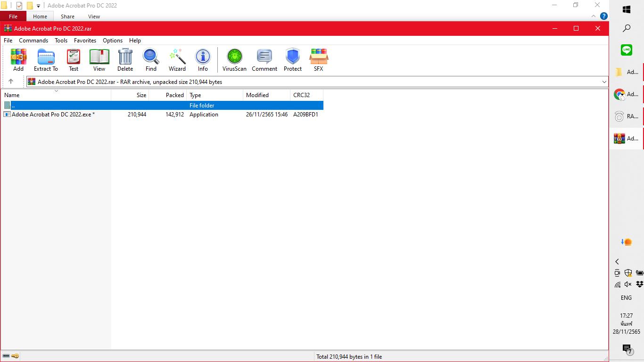The height and width of the screenshot is (362, 644).
Task: Start VirusScan on the archive
Action: coord(234,59)
